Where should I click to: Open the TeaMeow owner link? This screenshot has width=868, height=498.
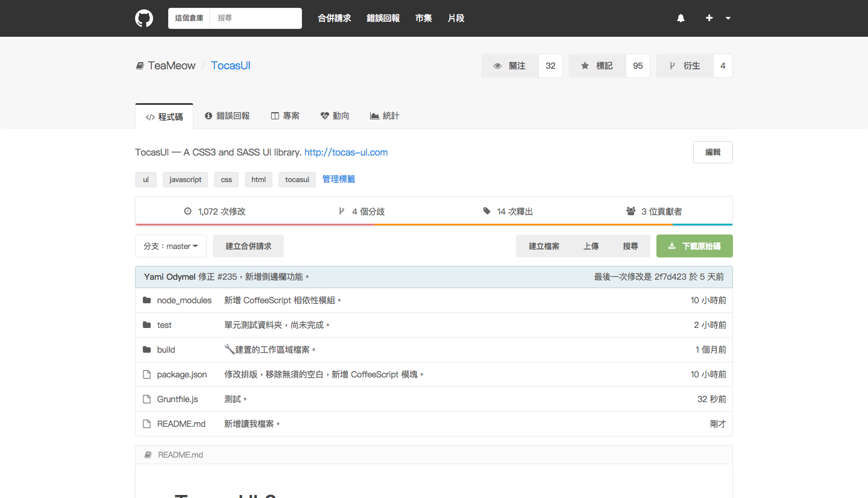click(x=172, y=66)
